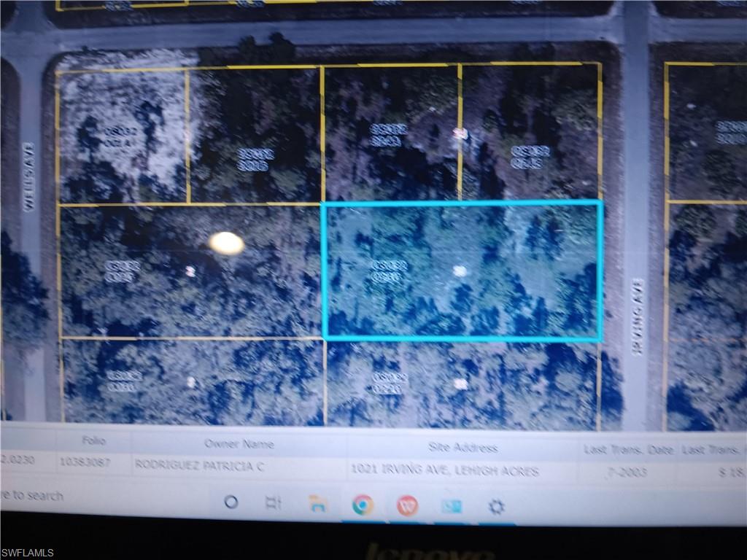The image size is (747, 560).
Task: Select the highlighted cyan parcel on the map
Action: click(460, 270)
